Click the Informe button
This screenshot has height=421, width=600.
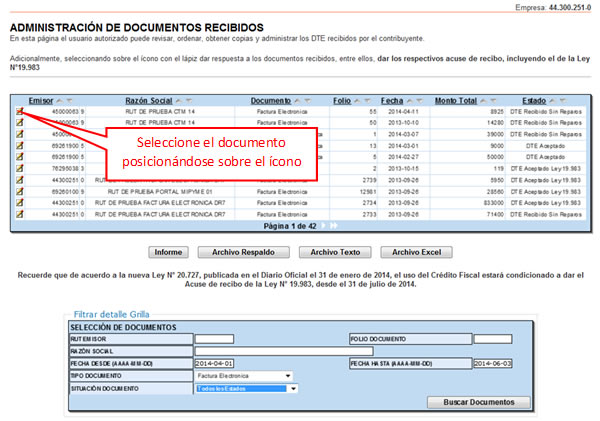pyautogui.click(x=168, y=252)
